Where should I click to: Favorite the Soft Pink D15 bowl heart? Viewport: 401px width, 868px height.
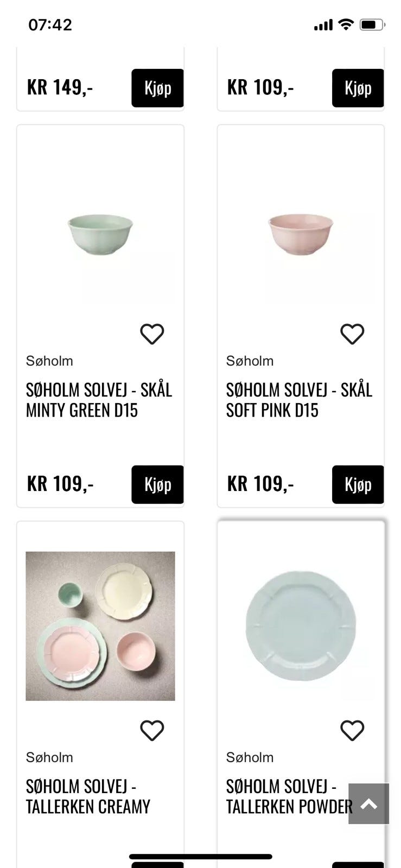tap(352, 334)
